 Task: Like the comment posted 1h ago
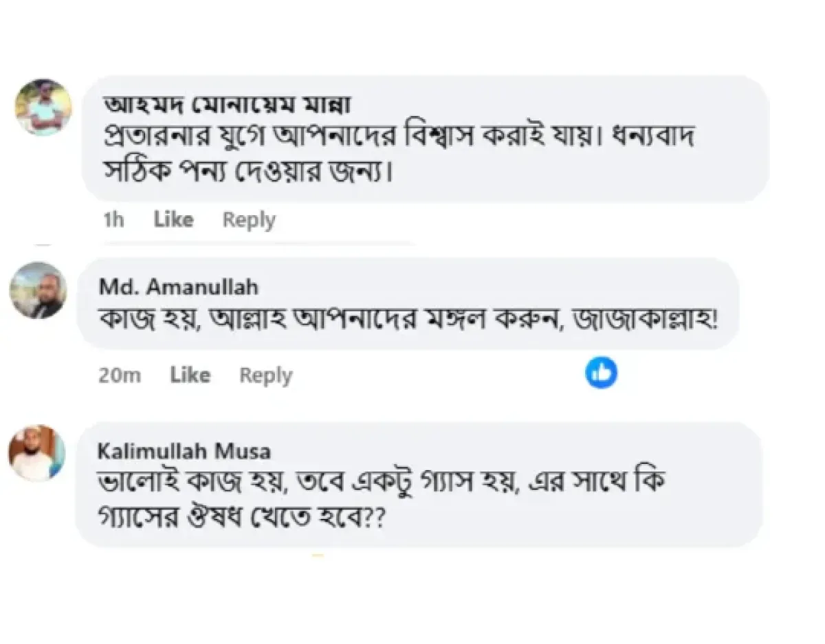coord(173,220)
